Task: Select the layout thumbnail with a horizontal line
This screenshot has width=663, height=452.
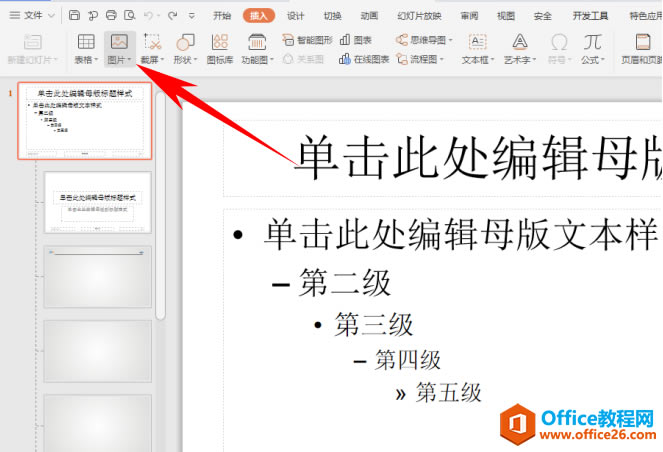Action: (97, 277)
